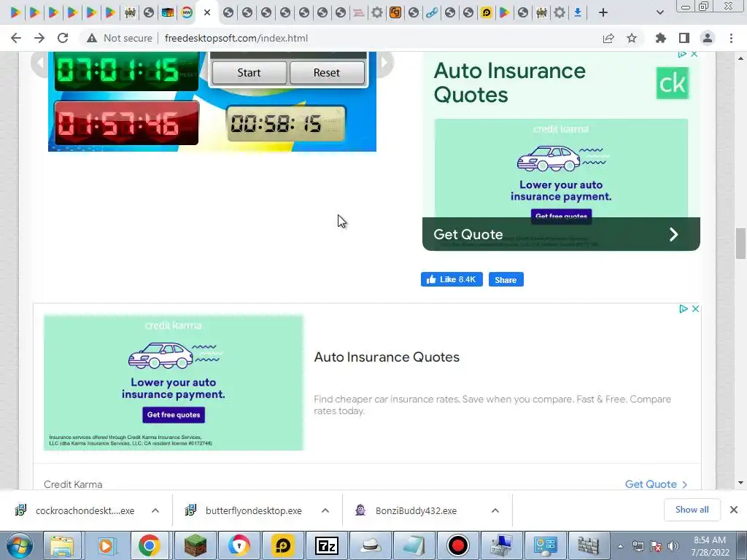
Task: Open AdChoices info on top ad
Action: point(682,54)
